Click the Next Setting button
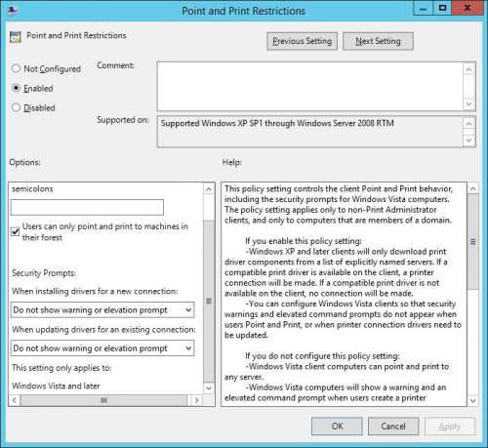The width and height of the screenshot is (488, 448). (x=378, y=41)
